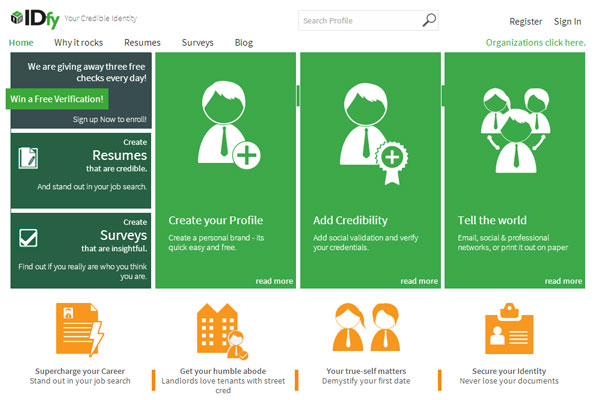
Task: Click the Add Credibility heading
Action: click(x=350, y=220)
